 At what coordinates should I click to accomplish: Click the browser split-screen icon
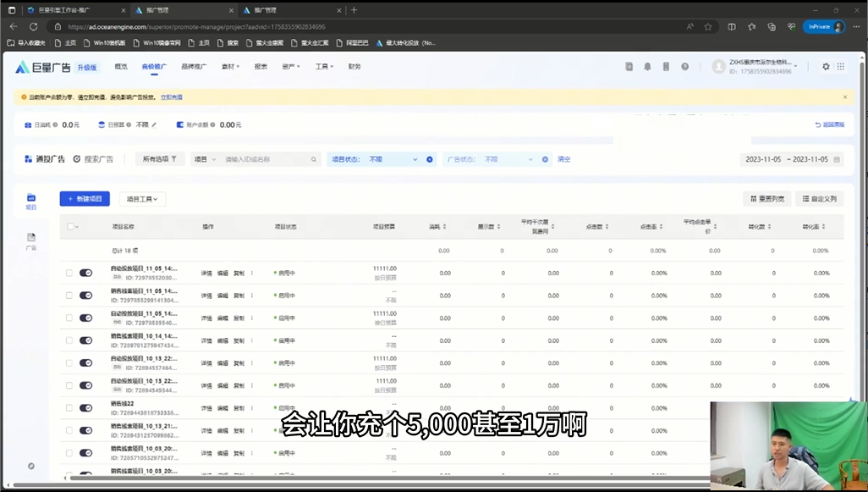click(x=732, y=26)
